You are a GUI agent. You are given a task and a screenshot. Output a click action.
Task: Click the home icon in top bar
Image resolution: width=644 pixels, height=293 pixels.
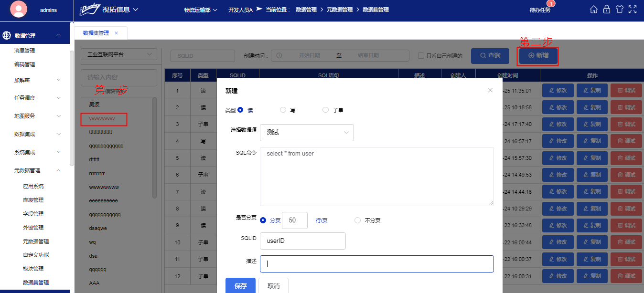[x=594, y=10]
